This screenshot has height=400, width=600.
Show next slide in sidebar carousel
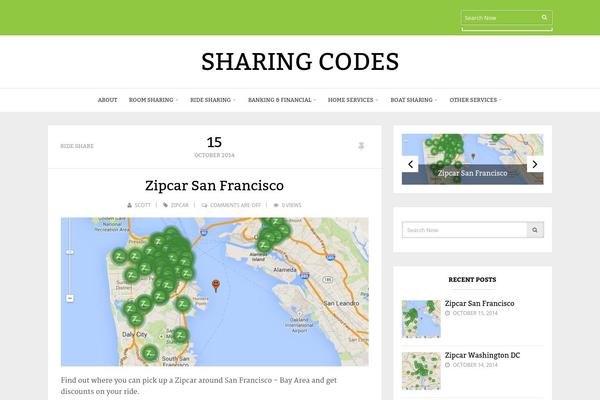[535, 164]
